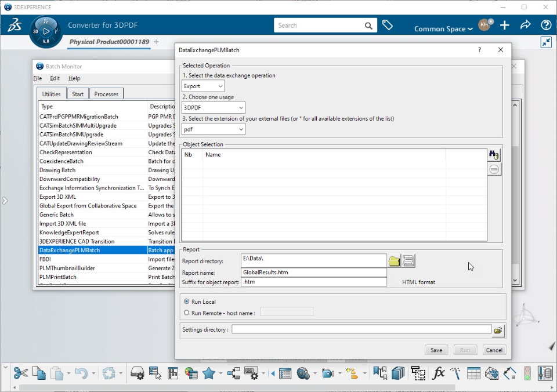557x392 pixels.
Task: Click the blue catalog books icon
Action: point(398,373)
